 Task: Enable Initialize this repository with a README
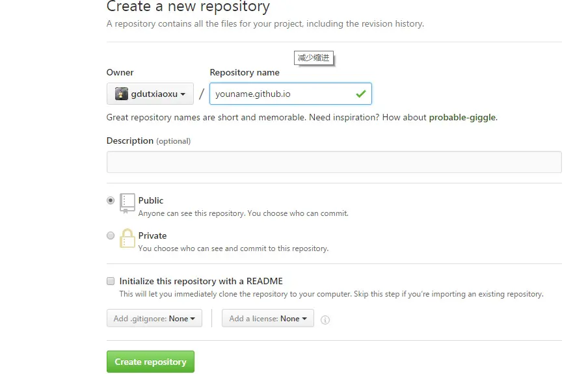[111, 281]
